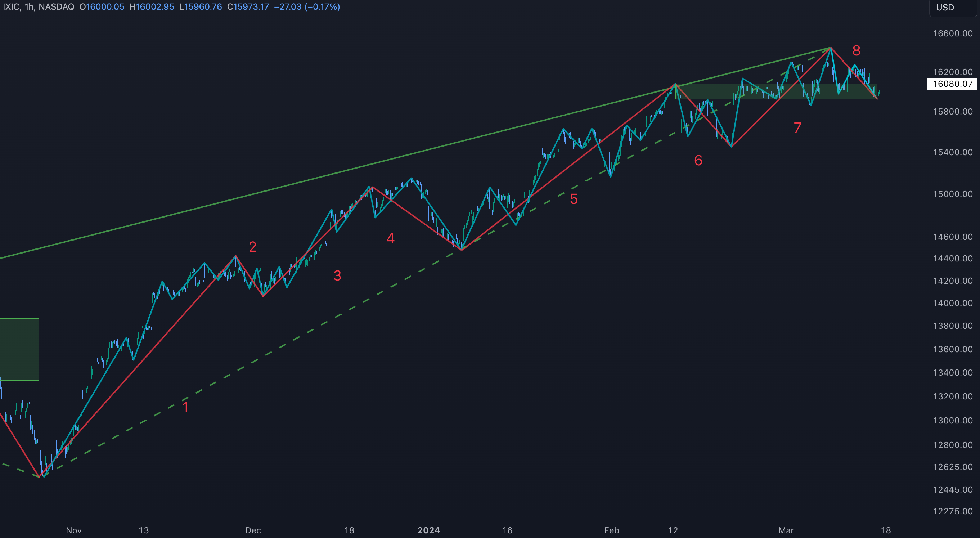Click the 15000.00 price scale label

[952, 194]
